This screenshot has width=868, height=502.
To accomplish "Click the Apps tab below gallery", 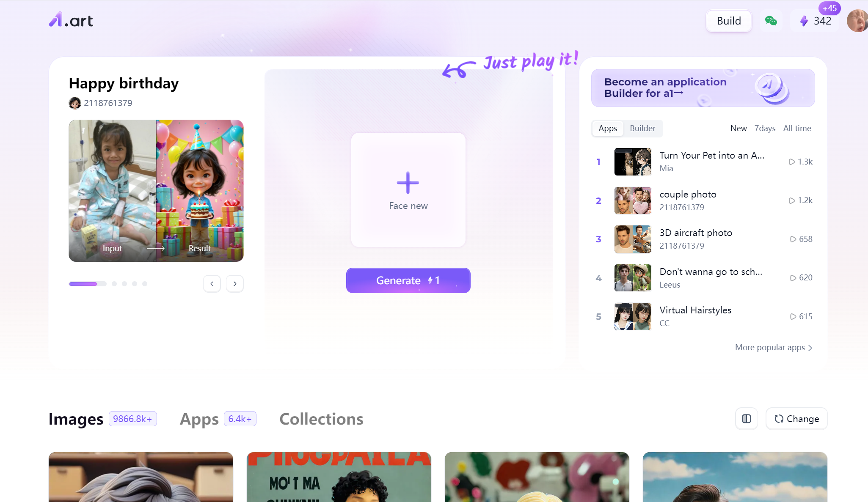I will [199, 418].
